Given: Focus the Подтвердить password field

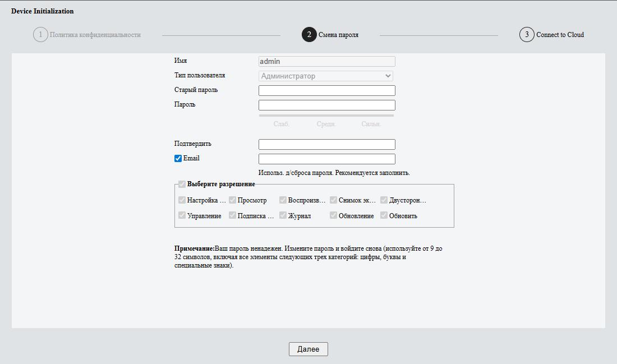Looking at the screenshot, I should pyautogui.click(x=326, y=144).
